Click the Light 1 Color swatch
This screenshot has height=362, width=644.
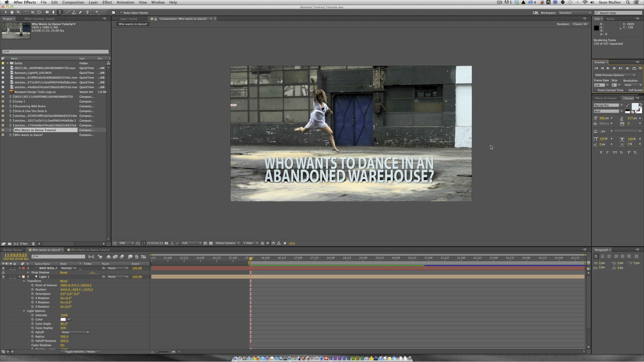tap(63, 319)
